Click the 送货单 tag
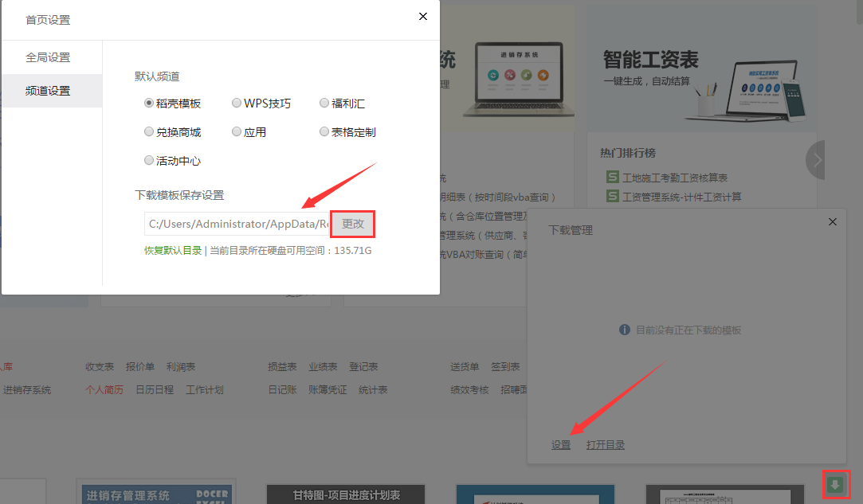 point(465,366)
